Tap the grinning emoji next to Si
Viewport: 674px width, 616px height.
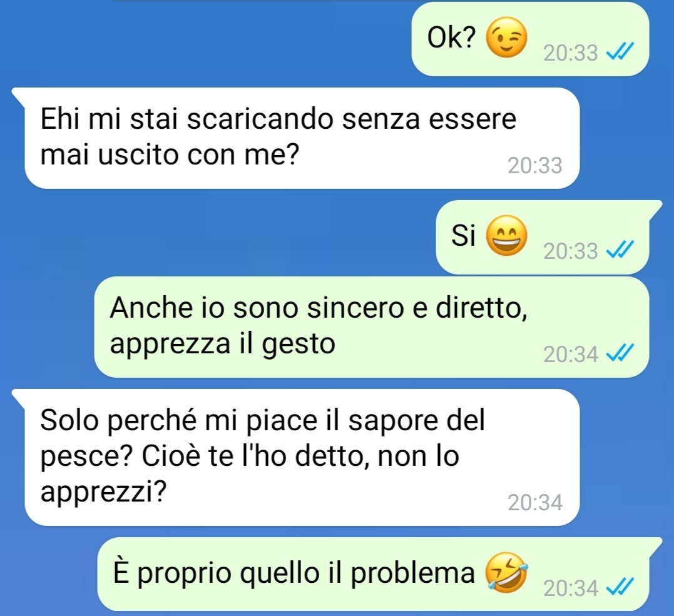click(x=506, y=235)
